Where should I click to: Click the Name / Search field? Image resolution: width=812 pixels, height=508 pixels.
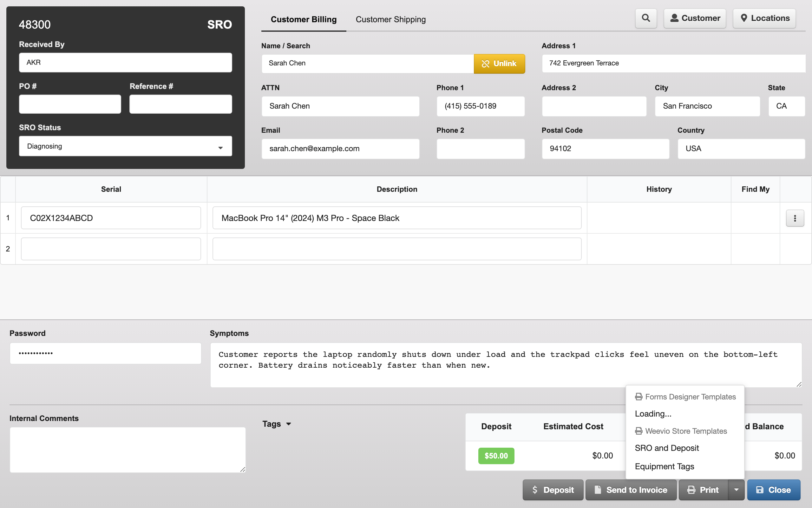(368, 63)
